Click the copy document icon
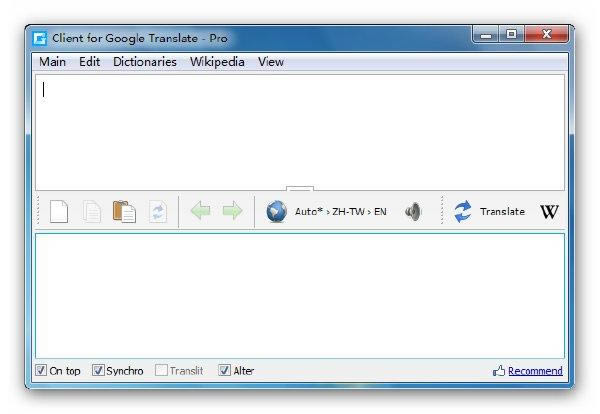Screen dimensions: 600x414 [x=92, y=212]
